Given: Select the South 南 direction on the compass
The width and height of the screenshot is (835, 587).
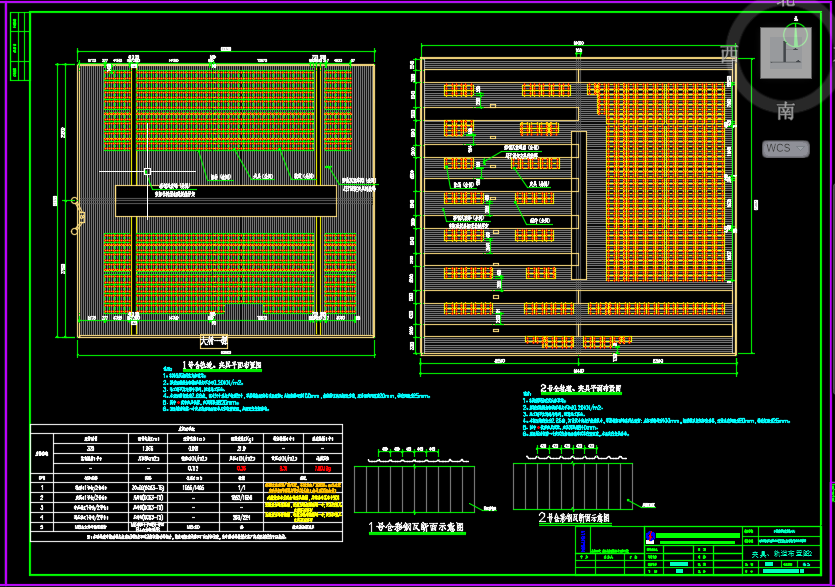Looking at the screenshot, I should tap(785, 111).
